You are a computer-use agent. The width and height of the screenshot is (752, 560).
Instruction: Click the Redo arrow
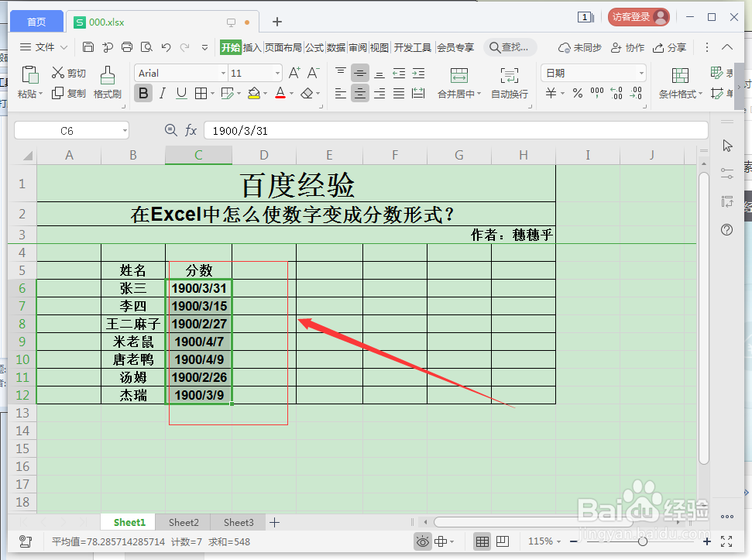pyautogui.click(x=184, y=47)
